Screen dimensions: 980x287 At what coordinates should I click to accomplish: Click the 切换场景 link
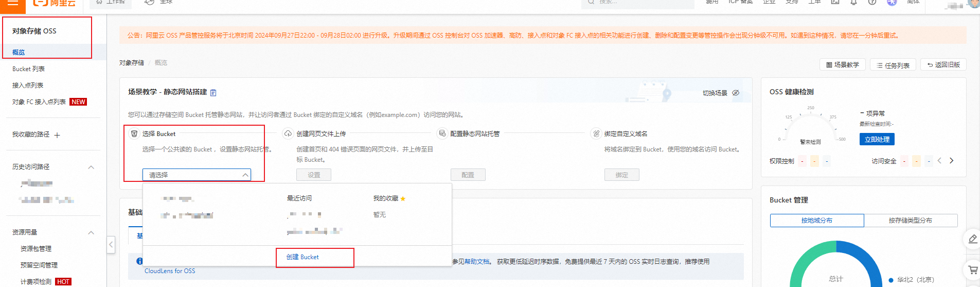pos(715,93)
